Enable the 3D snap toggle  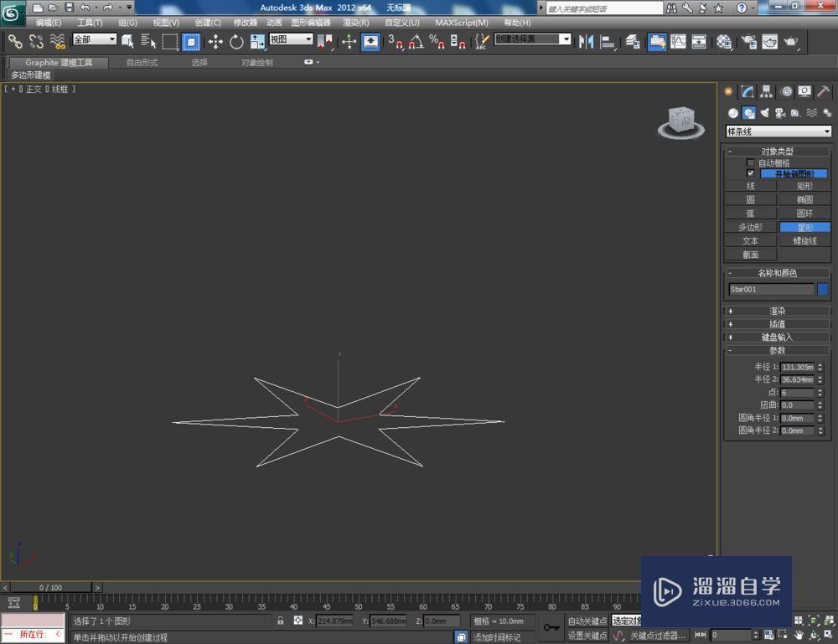(x=395, y=42)
